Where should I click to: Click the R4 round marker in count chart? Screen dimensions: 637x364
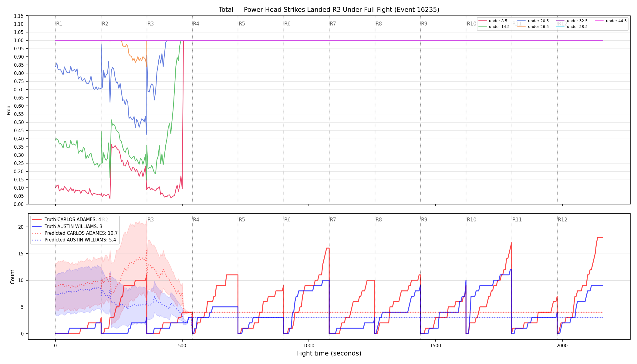[196, 220]
